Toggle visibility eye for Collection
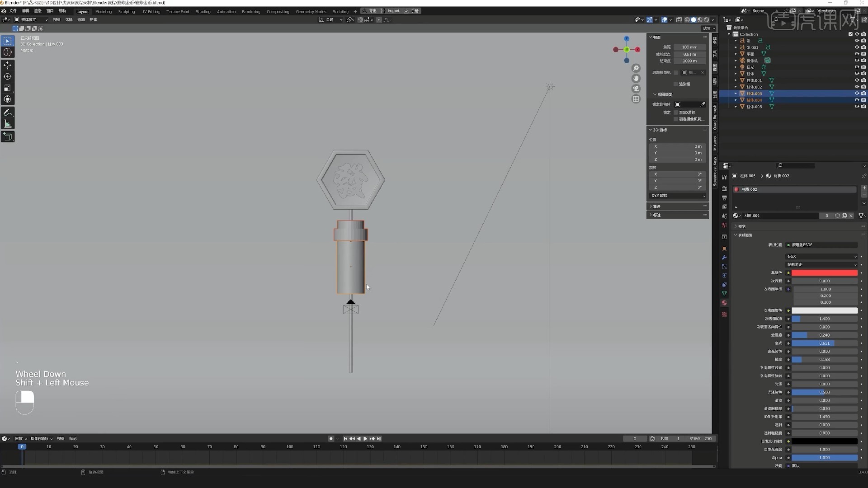The image size is (868, 488). [x=857, y=34]
